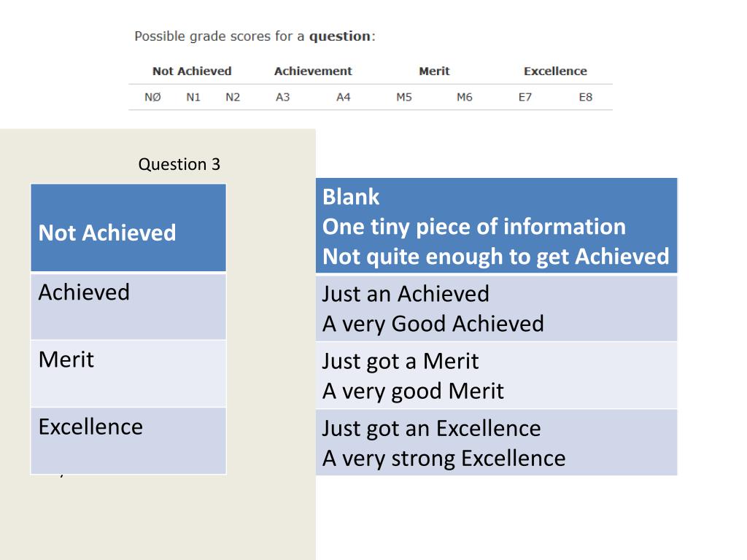Click the Achieved row in left table
Image resolution: width=747 pixels, height=560 pixels.
pos(128,307)
